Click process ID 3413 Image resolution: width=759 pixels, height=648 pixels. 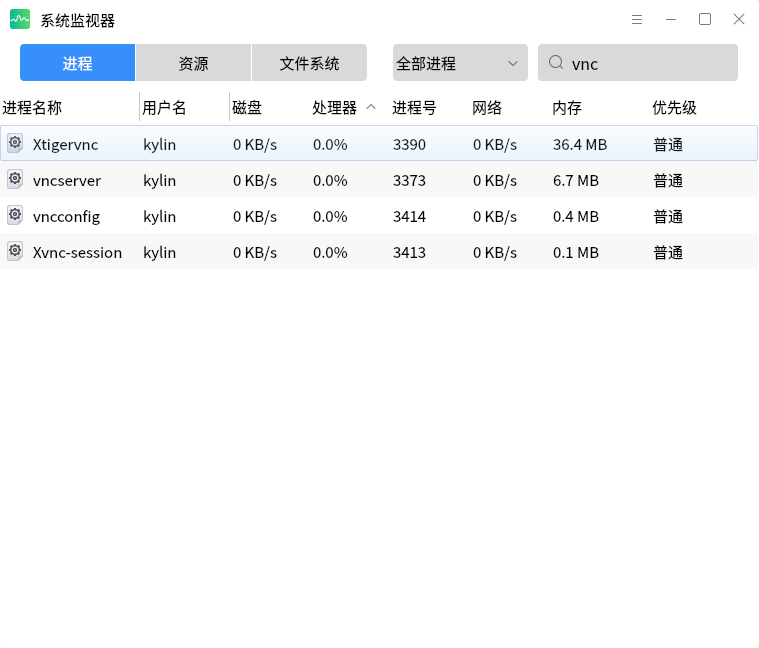pyautogui.click(x=410, y=253)
